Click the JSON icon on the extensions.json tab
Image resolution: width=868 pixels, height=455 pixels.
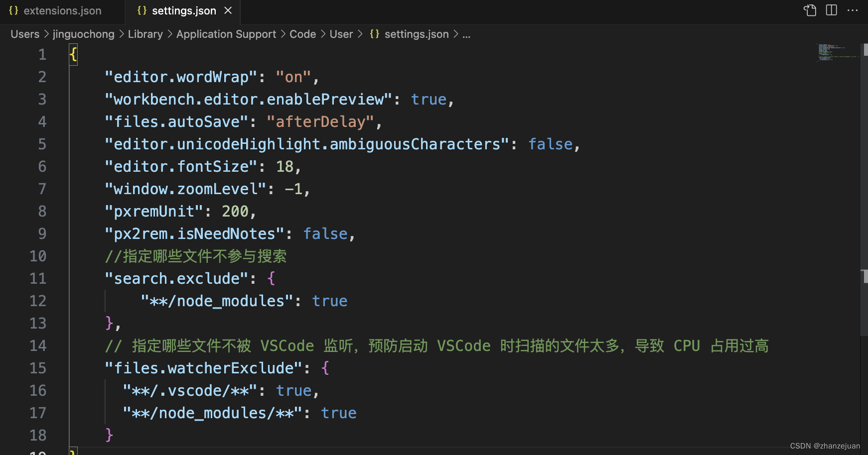point(13,10)
